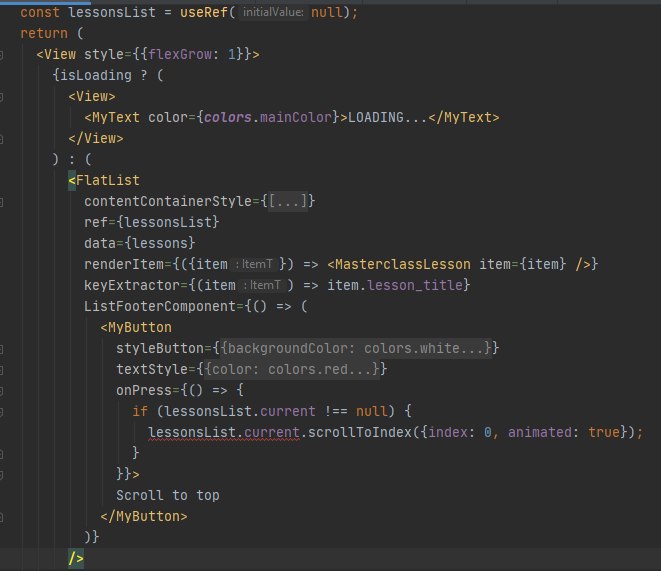Click the if keyword

[x=140, y=411]
